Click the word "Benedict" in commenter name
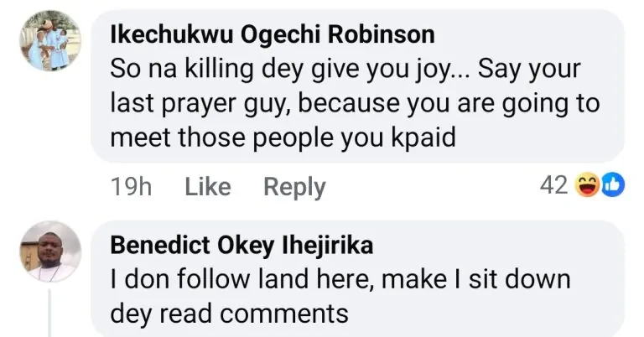Image resolution: width=644 pixels, height=337 pixels. 148,246
